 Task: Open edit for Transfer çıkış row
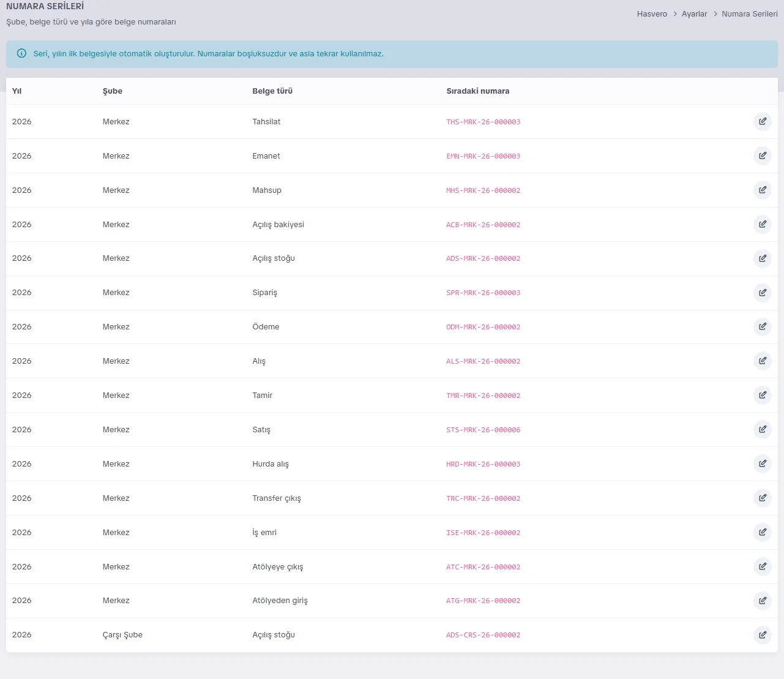[762, 498]
